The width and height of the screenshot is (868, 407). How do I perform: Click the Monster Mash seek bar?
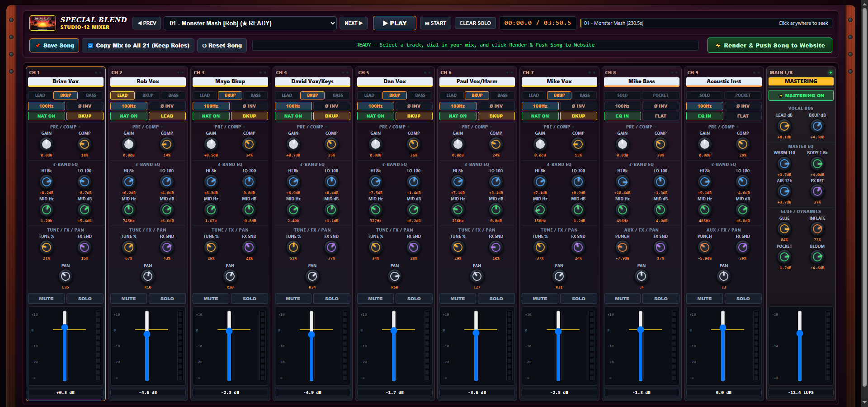point(706,23)
